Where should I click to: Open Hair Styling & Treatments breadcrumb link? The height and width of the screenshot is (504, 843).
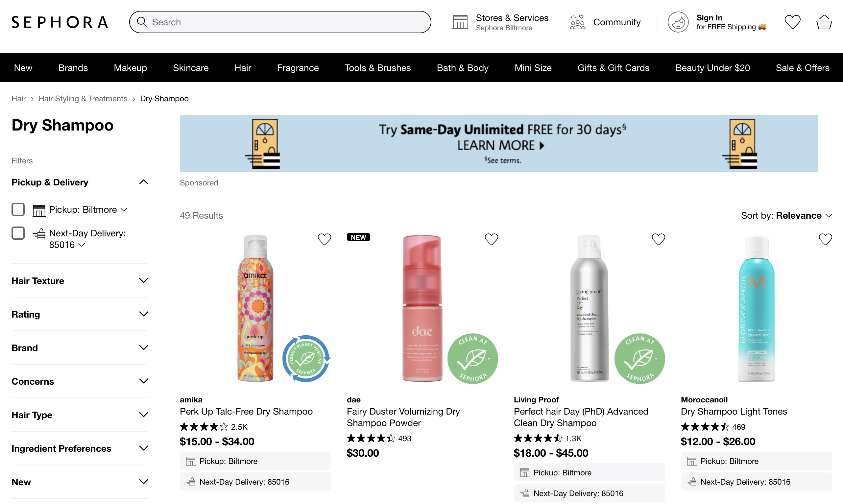83,99
